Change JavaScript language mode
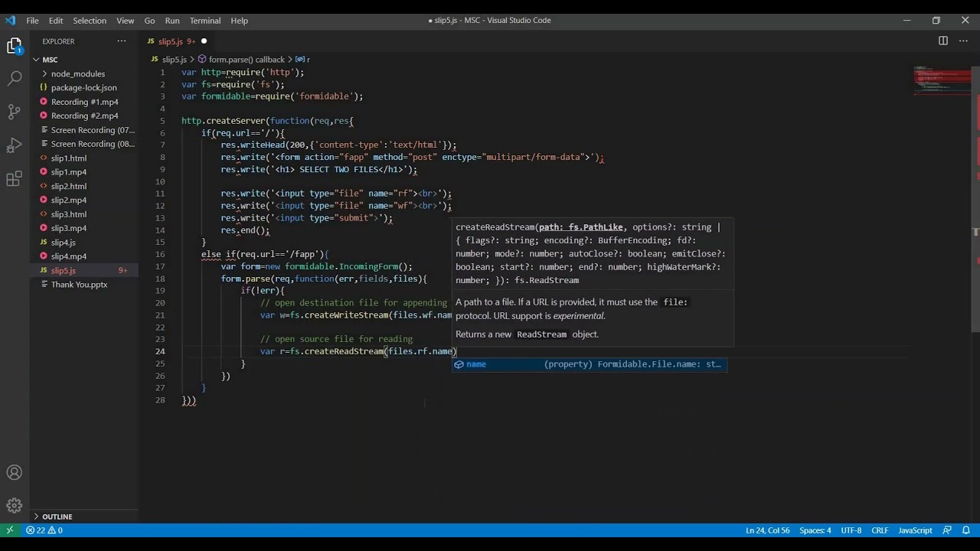 click(915, 530)
